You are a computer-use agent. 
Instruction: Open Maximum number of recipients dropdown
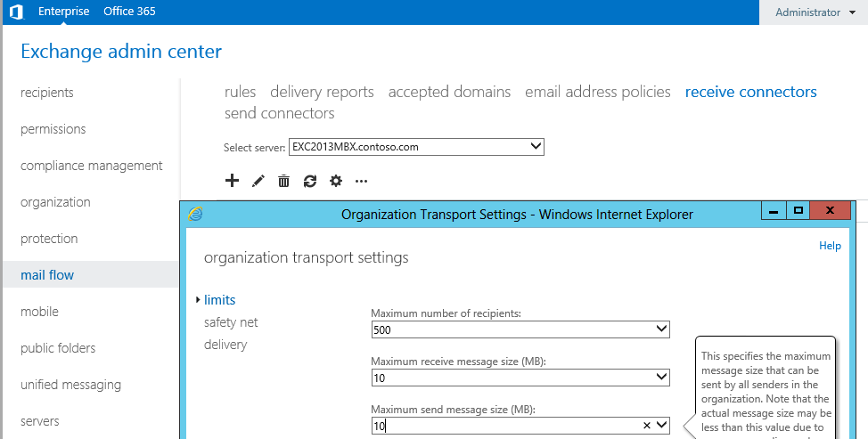(x=660, y=329)
